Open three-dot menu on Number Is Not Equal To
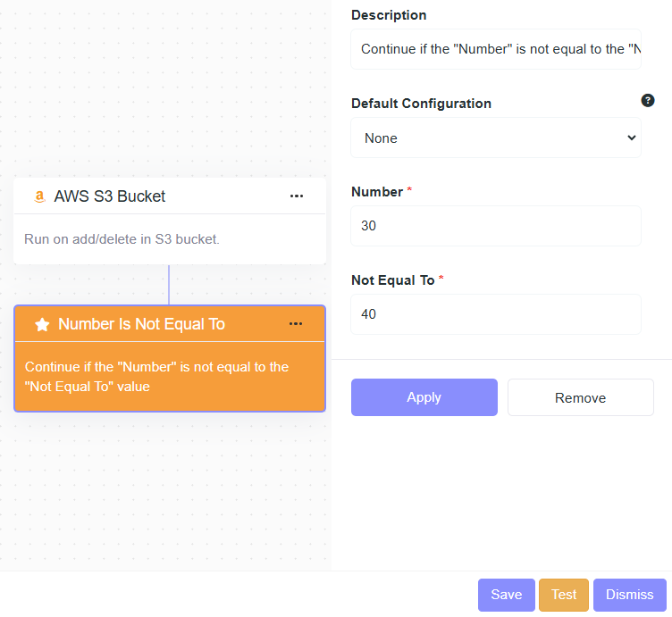 297,324
